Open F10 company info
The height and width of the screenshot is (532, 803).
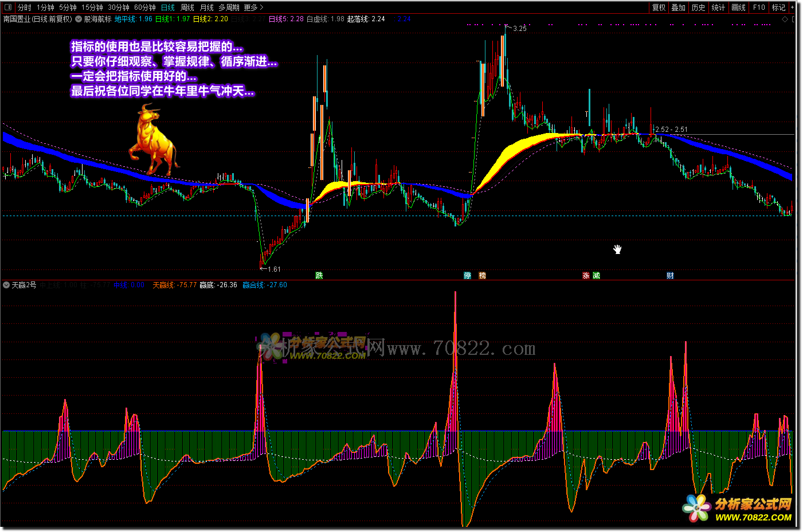click(759, 7)
